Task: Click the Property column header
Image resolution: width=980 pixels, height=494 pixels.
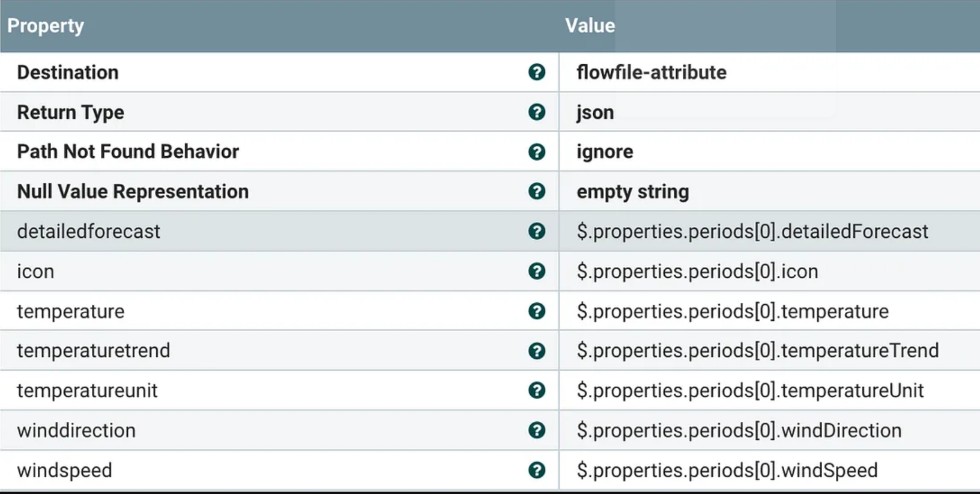Action: (46, 26)
